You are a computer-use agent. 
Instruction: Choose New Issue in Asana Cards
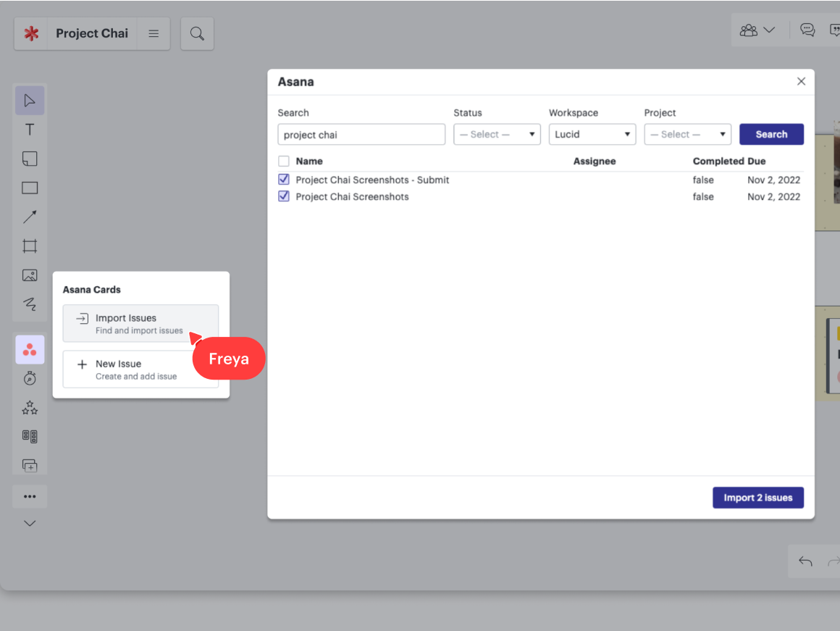tap(140, 369)
